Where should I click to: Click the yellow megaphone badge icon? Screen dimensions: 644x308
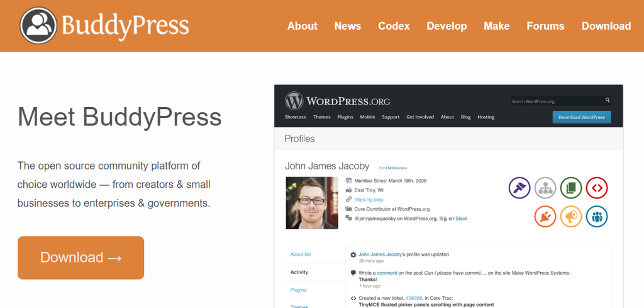click(571, 216)
